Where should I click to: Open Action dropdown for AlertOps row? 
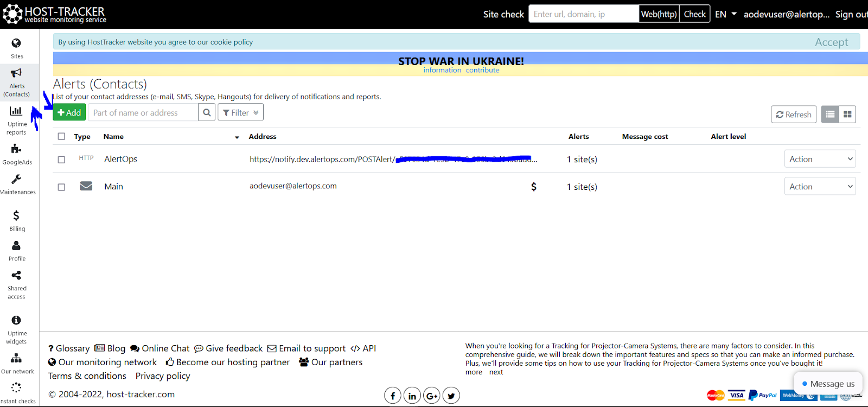820,159
